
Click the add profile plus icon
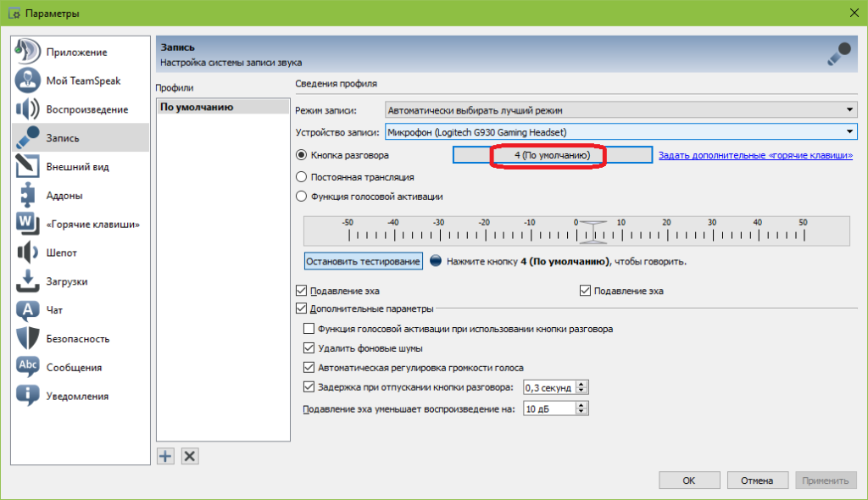166,456
